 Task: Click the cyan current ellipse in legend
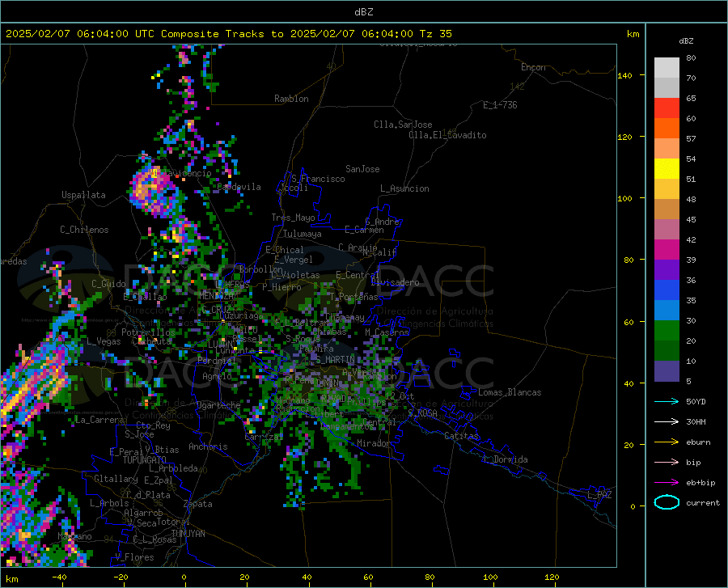[x=667, y=502]
